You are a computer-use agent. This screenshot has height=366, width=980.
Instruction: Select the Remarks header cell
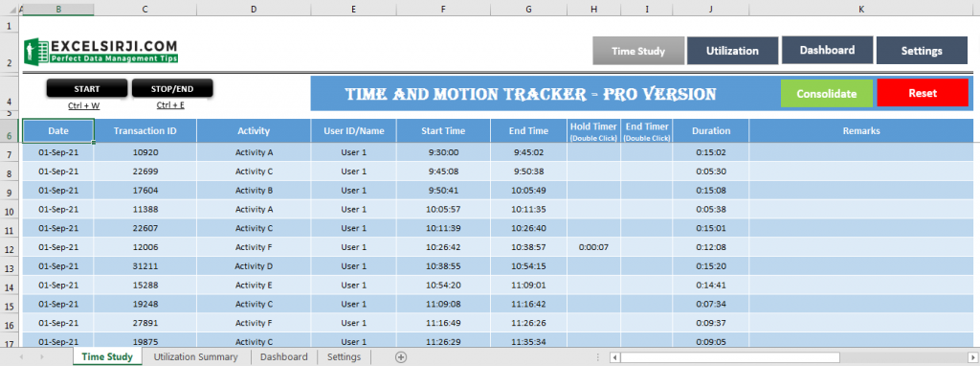pos(861,130)
